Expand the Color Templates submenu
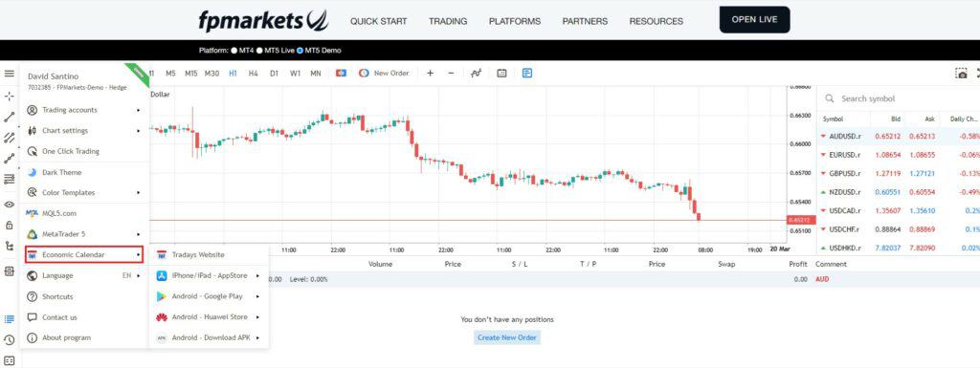 pyautogui.click(x=84, y=193)
